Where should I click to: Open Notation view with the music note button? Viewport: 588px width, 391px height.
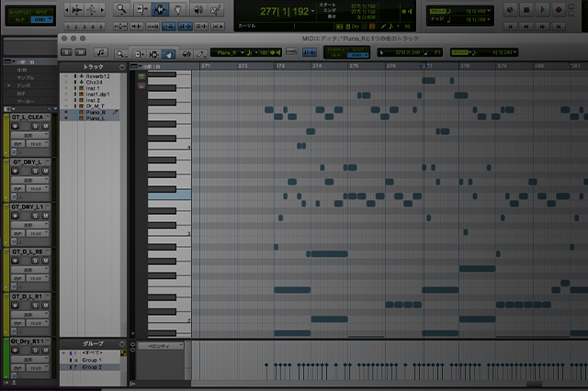tap(100, 53)
